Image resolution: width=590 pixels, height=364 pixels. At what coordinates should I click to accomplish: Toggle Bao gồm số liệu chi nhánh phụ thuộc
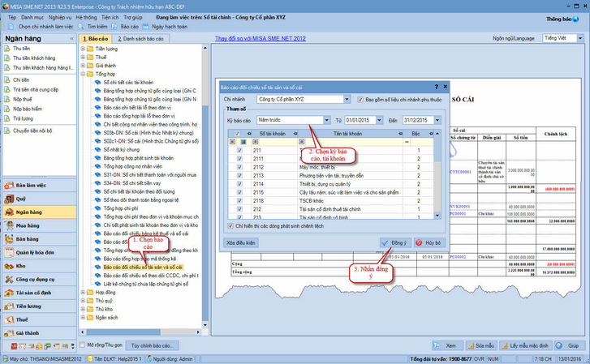point(360,100)
